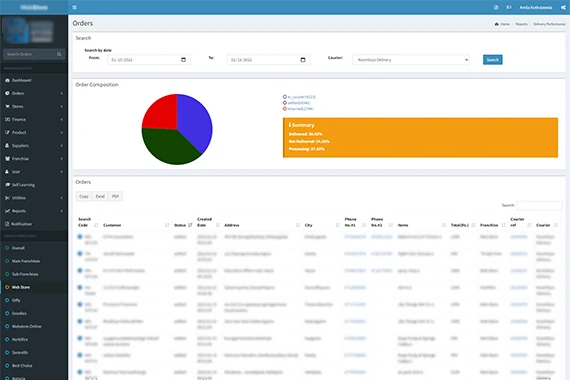
Task: Focus the table Search filter field
Action: [x=539, y=205]
